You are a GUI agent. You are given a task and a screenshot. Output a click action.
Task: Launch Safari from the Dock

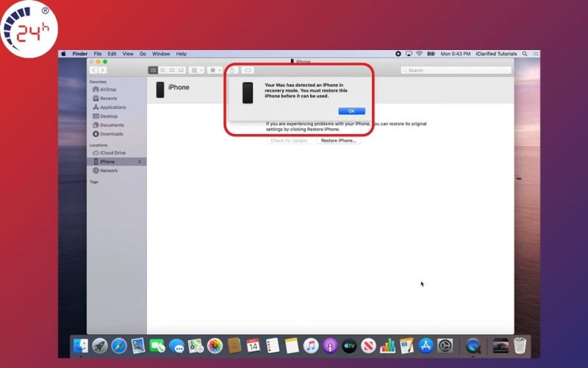119,345
